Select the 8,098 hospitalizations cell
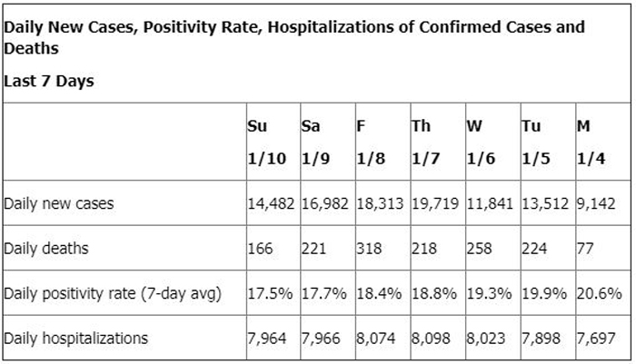This screenshot has height=364, width=636. click(431, 338)
